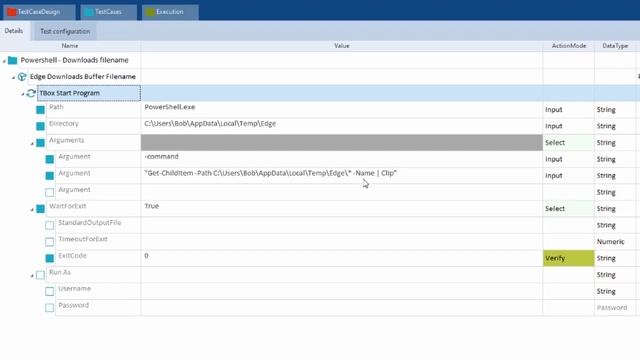
Task: Edit the ExitCode value 0
Action: tap(342, 258)
